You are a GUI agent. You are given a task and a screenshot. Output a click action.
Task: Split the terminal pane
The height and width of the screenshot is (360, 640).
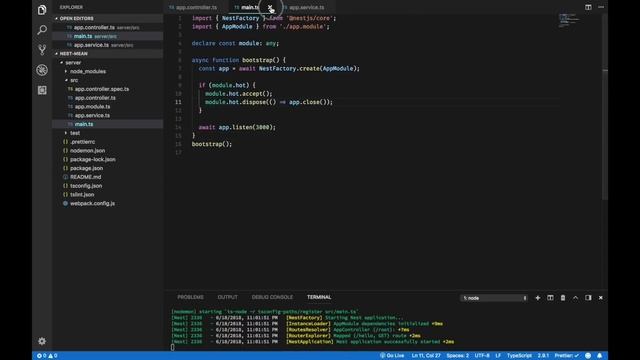pos(550,298)
